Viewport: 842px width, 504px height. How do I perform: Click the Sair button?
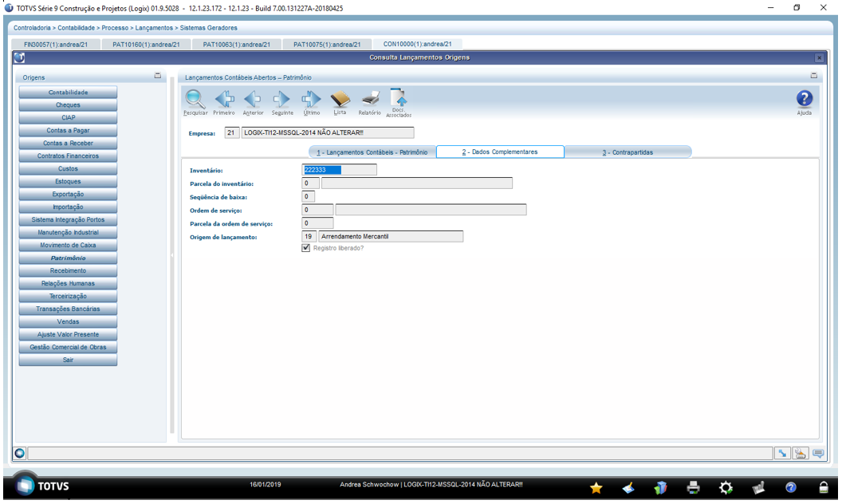[x=69, y=360]
